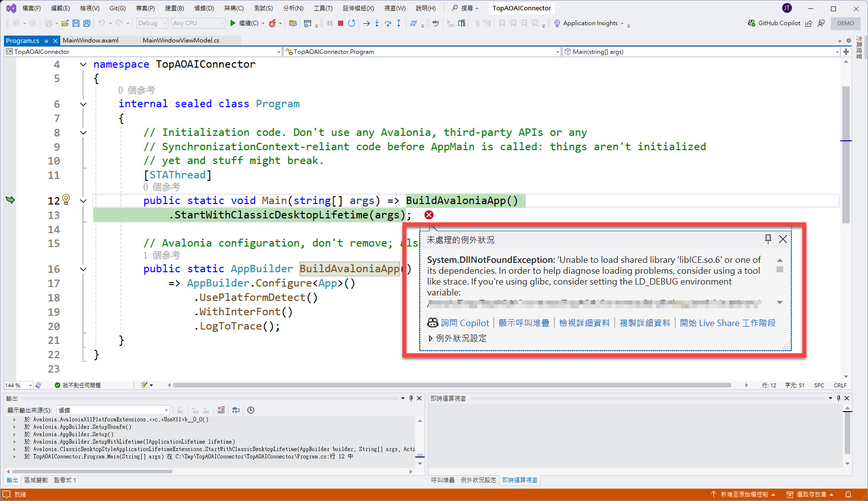Toggle pin on the Immediate window panel
This screenshot has width=868, height=501.
[x=838, y=398]
